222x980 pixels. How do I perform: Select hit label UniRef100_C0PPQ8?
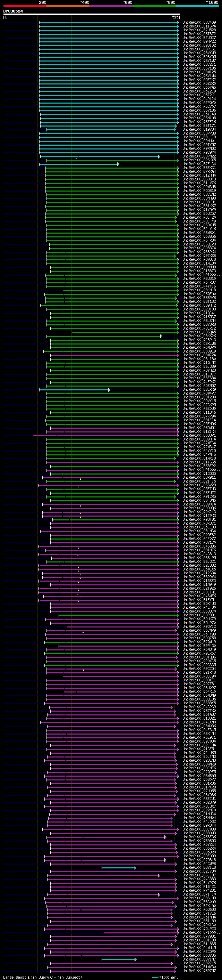coord(199,133)
